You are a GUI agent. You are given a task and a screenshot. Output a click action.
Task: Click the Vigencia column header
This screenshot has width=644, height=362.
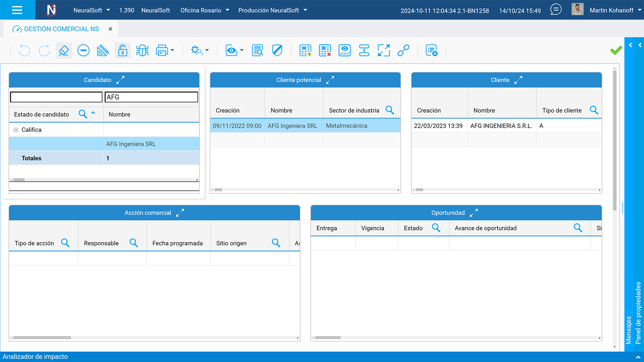click(373, 228)
